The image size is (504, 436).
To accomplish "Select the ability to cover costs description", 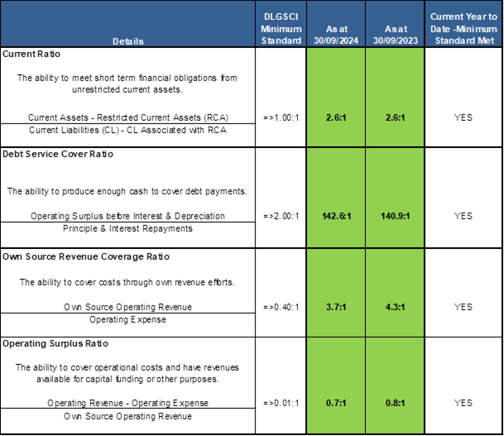I will pyautogui.click(x=127, y=282).
